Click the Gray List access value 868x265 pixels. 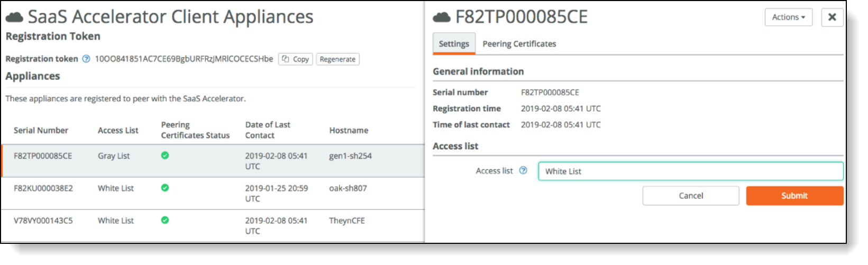pos(114,156)
